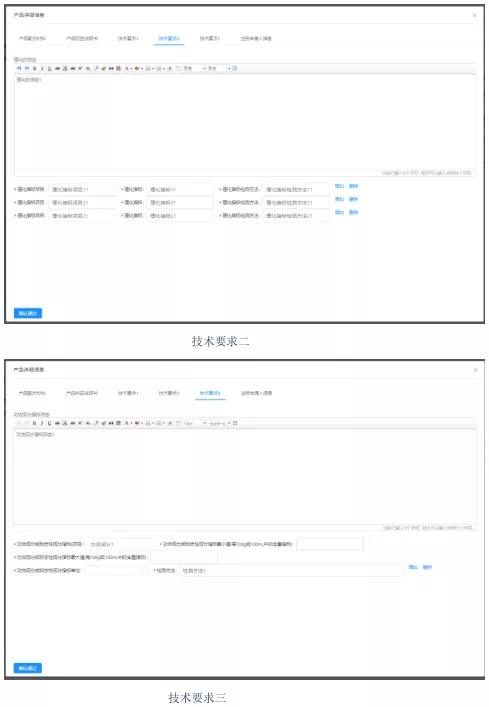Image resolution: width=489 pixels, height=707 pixels.
Task: Open font family dropdown in lower editor toolbar
Action: pos(195,423)
